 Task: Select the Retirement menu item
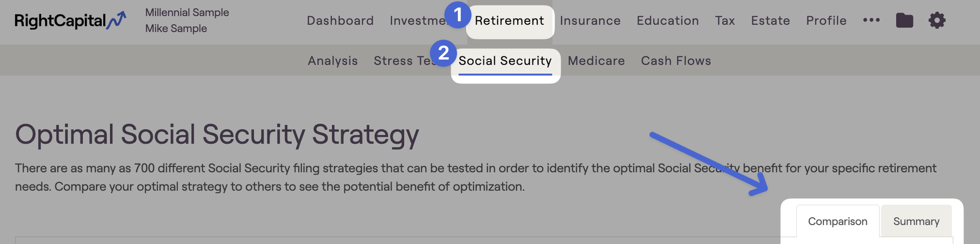(x=509, y=20)
